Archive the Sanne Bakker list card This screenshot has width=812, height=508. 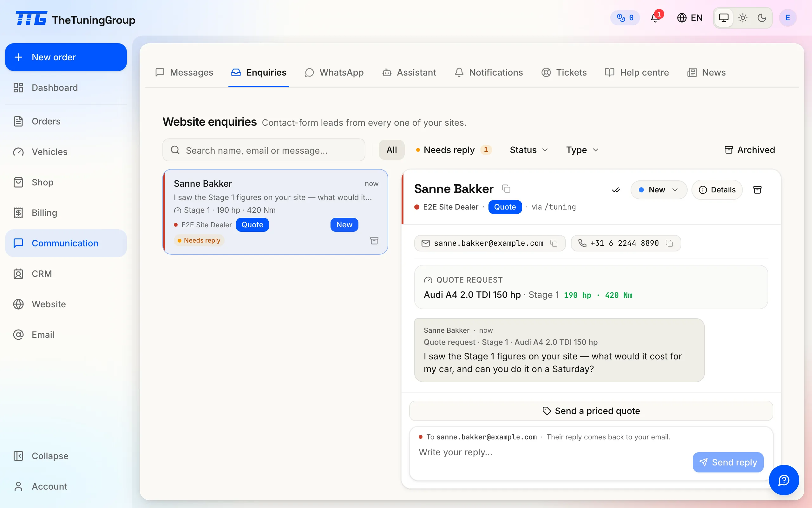tap(374, 241)
